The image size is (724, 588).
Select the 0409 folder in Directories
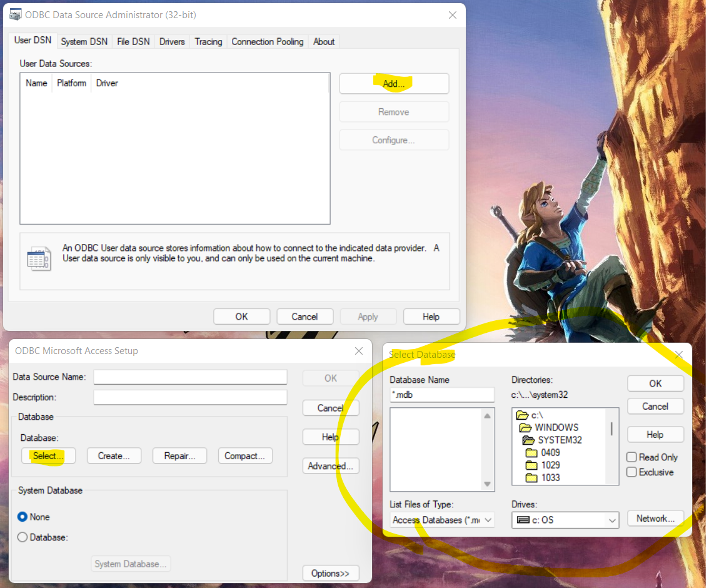pyautogui.click(x=543, y=453)
